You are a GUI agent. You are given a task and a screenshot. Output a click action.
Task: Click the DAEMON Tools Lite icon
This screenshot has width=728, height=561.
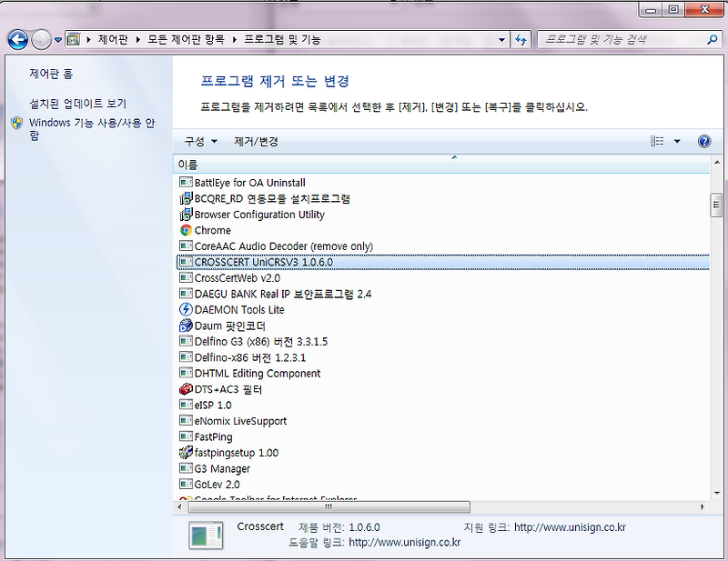(x=184, y=309)
